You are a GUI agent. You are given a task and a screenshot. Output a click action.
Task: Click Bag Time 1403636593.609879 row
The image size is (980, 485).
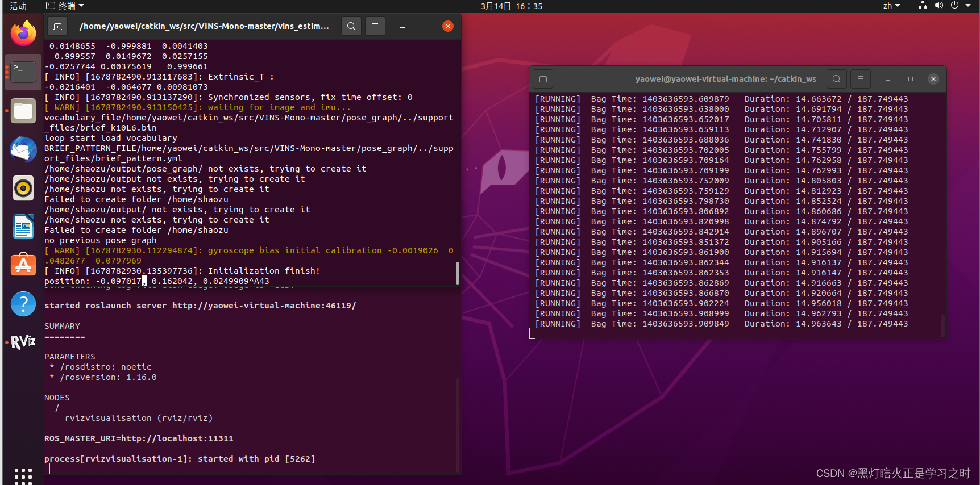pyautogui.click(x=721, y=99)
